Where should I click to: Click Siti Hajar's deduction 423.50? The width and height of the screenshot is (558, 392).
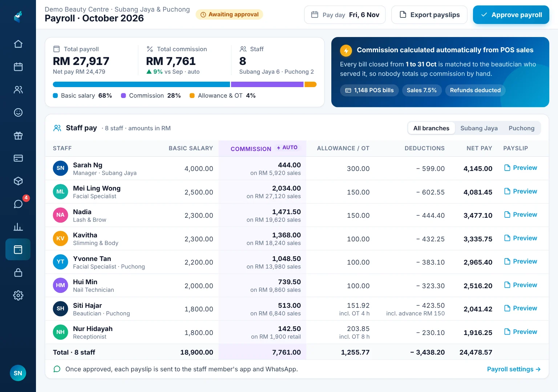430,306
